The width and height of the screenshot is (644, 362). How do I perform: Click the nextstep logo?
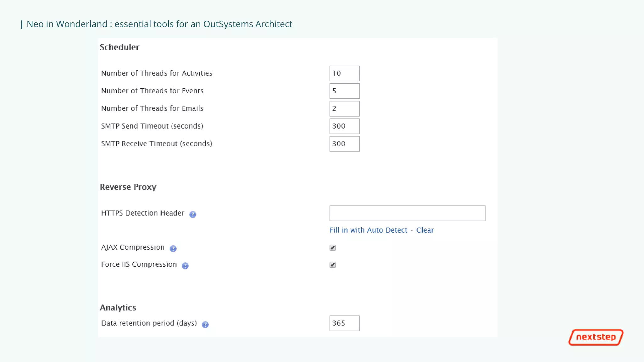point(596,337)
